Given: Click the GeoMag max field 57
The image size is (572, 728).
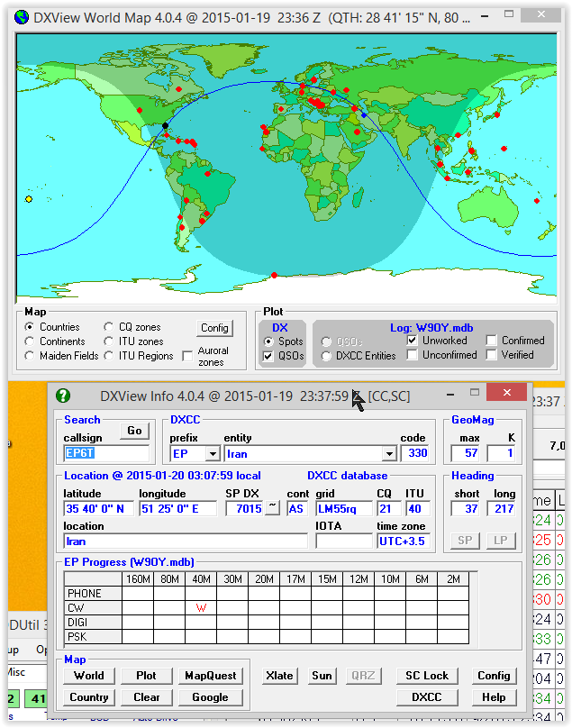Looking at the screenshot, I should pos(465,453).
